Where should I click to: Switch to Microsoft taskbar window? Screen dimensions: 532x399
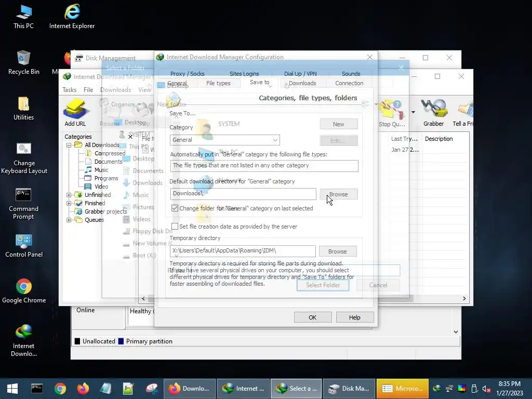[x=403, y=389]
